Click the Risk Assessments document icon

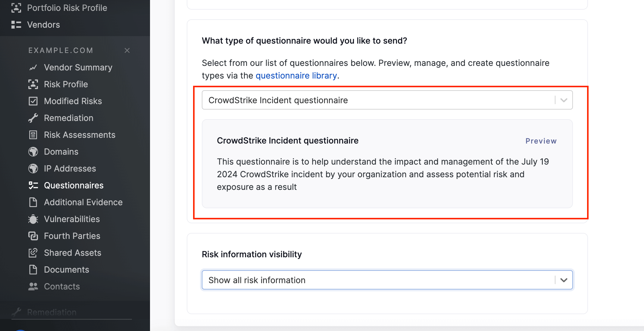point(33,135)
